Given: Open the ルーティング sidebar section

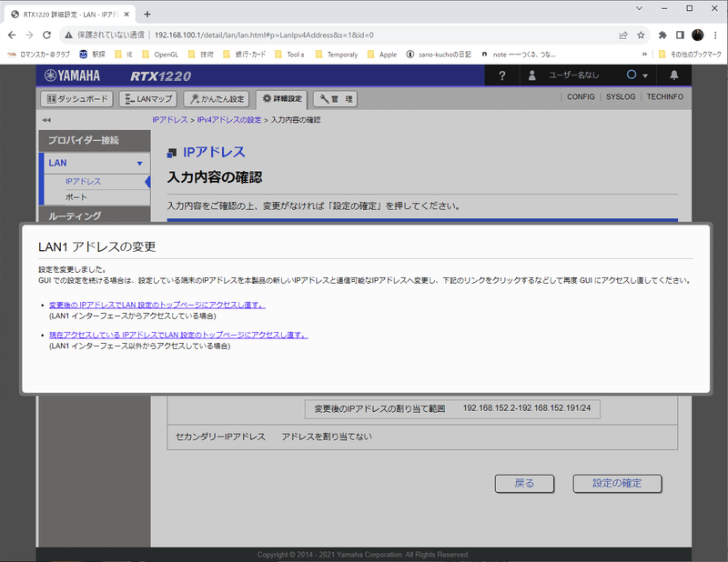Looking at the screenshot, I should (95, 215).
